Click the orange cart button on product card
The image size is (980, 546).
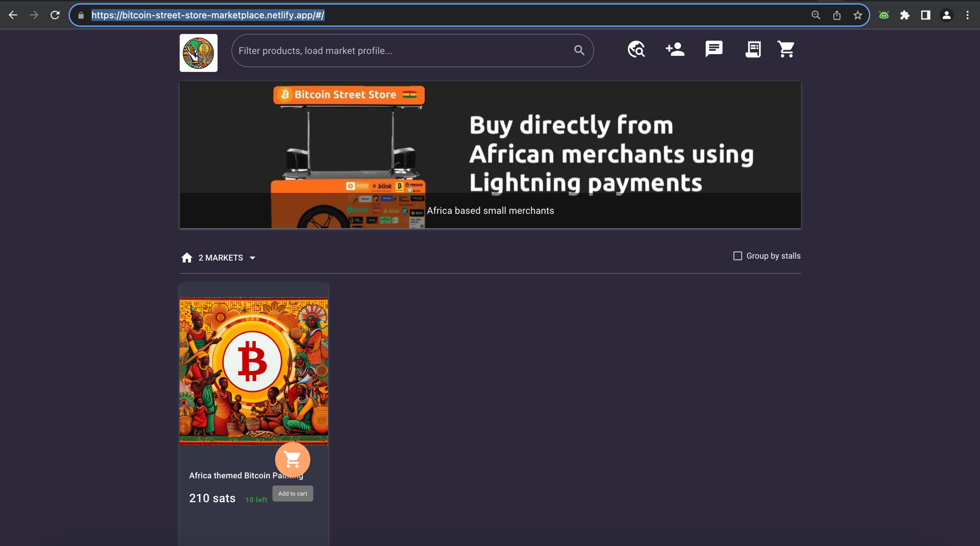292,459
